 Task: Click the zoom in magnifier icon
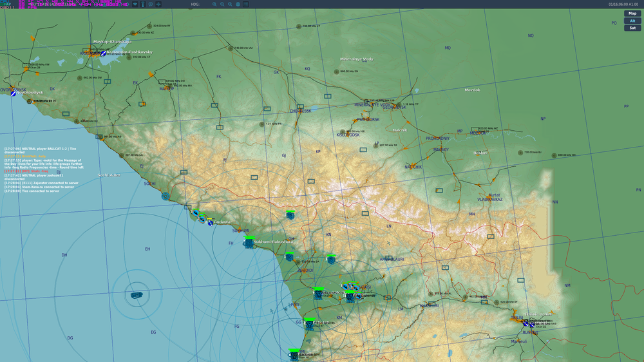(214, 4)
